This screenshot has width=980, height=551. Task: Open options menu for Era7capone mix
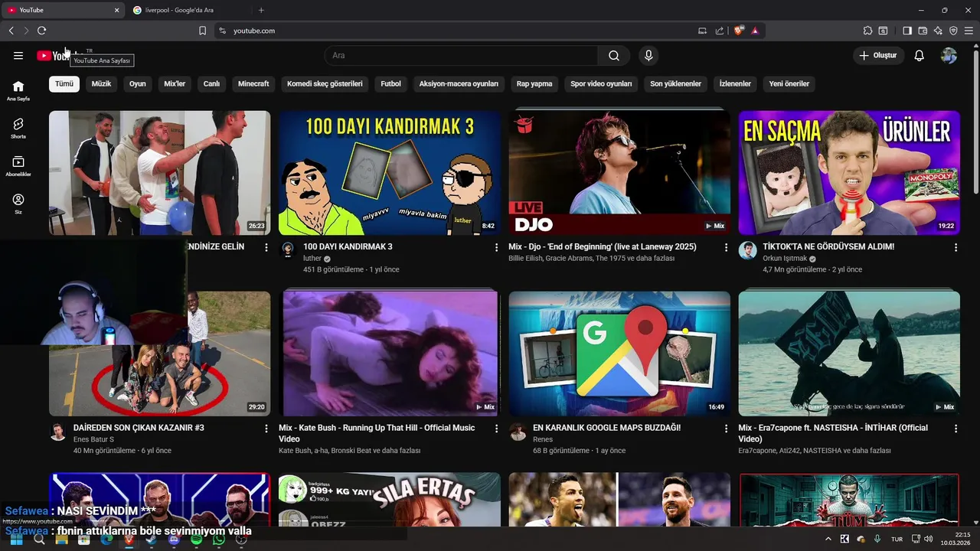[x=955, y=429]
